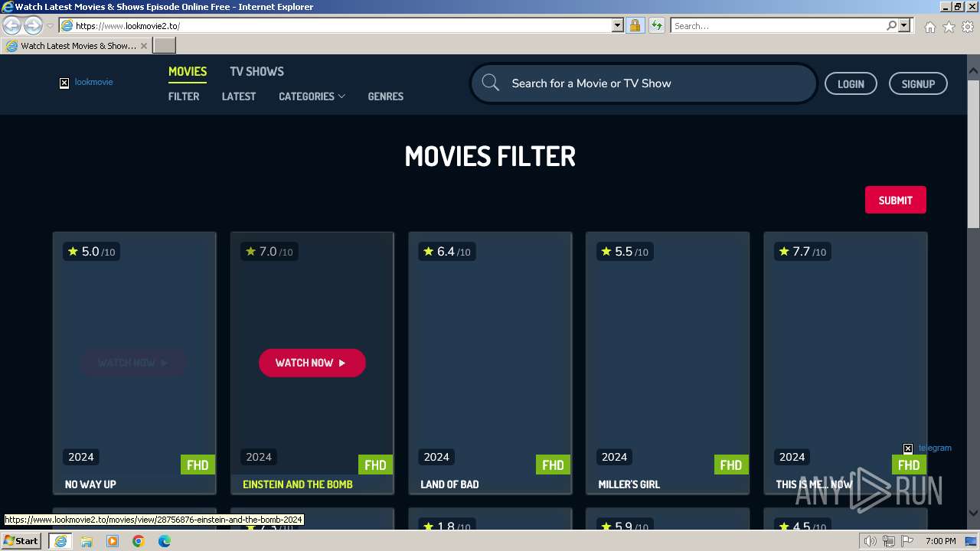Open Microsoft Edge from the taskbar
Image resolution: width=980 pixels, height=551 pixels.
tap(165, 541)
